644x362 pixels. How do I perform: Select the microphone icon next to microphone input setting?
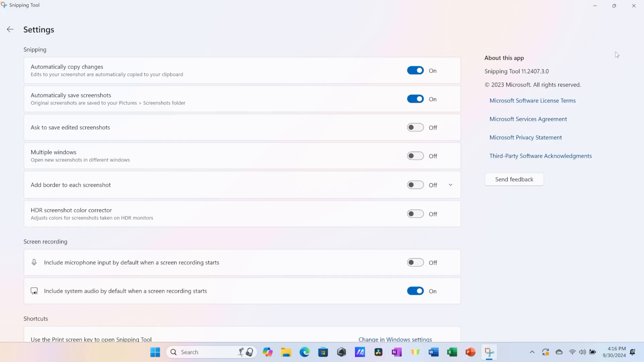coord(34,262)
